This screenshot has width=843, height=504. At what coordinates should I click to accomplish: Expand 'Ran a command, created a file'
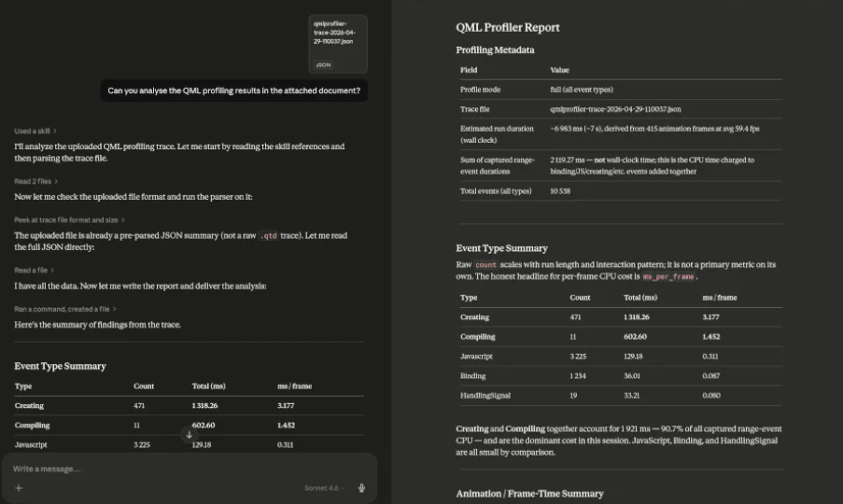click(65, 309)
